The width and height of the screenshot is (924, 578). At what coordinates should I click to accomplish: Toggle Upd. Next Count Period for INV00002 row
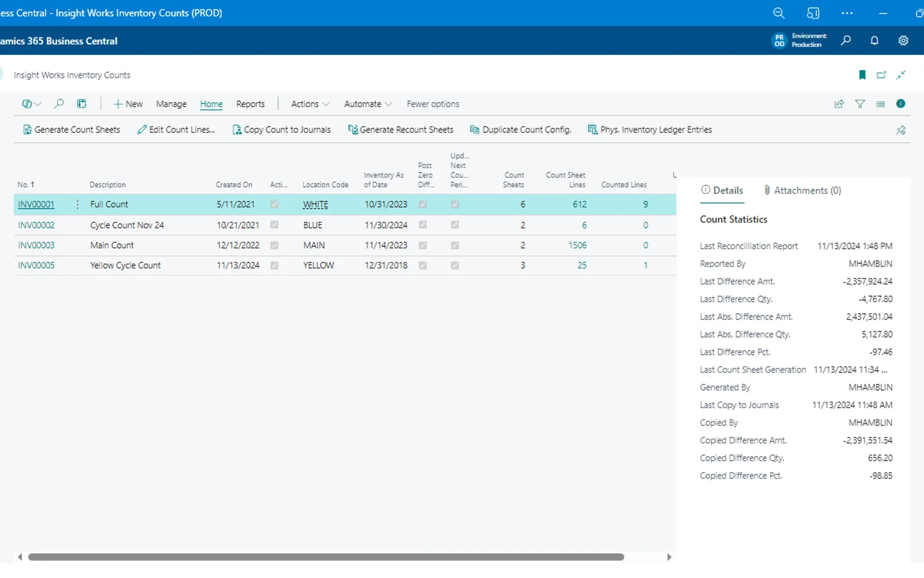[x=455, y=225]
